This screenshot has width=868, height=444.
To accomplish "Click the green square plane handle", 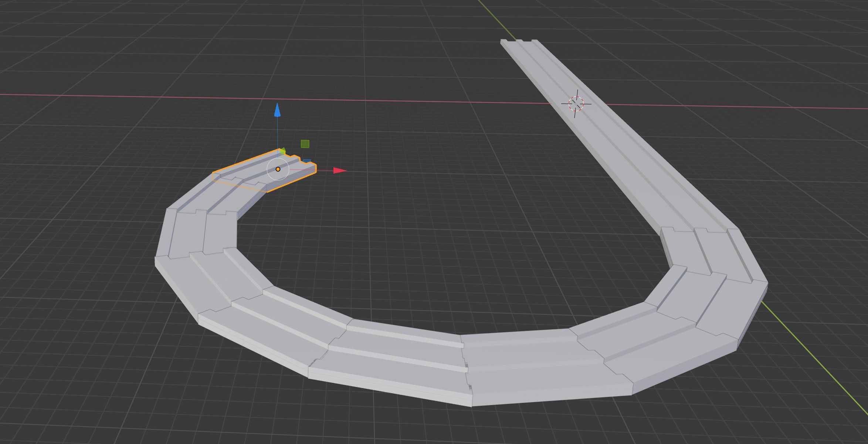I will (x=305, y=144).
